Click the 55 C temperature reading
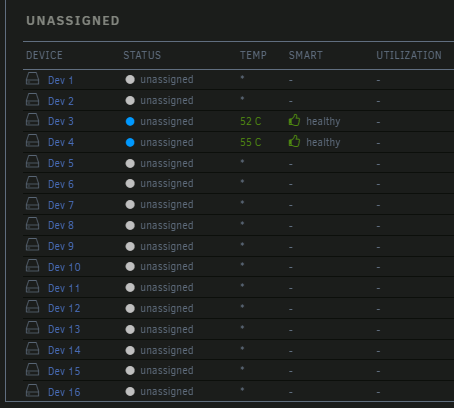Screen dimensions: 454x408 pos(251,142)
